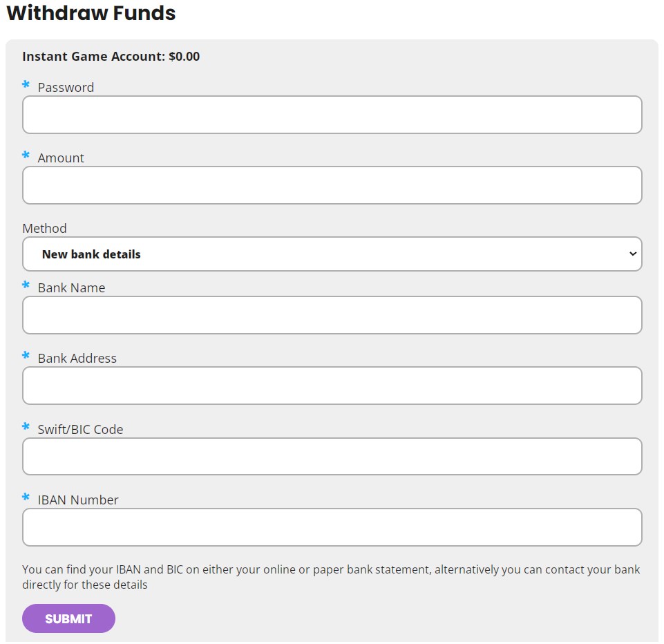Click the asterisk beside Swift/BIC Code
Screen dimensions: 664x644
tap(26, 427)
